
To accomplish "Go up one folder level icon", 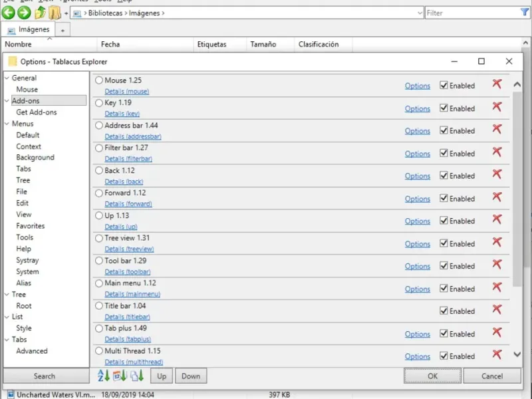I will (x=40, y=13).
